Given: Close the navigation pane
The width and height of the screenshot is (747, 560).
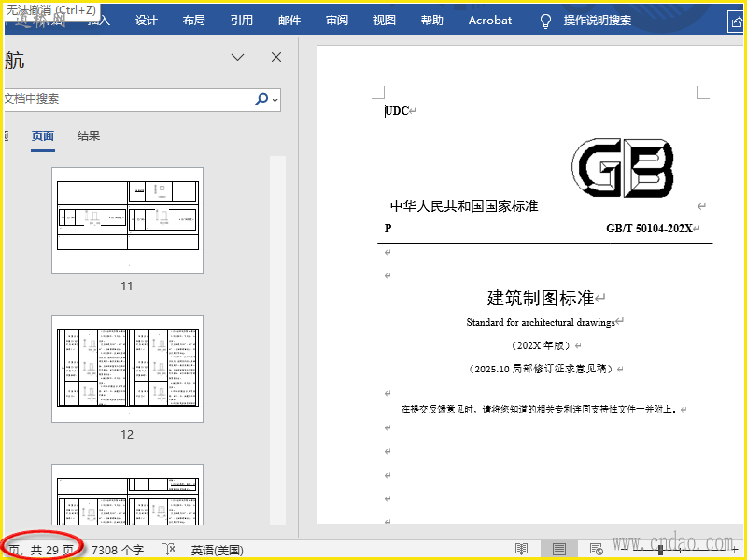Looking at the screenshot, I should (x=275, y=57).
